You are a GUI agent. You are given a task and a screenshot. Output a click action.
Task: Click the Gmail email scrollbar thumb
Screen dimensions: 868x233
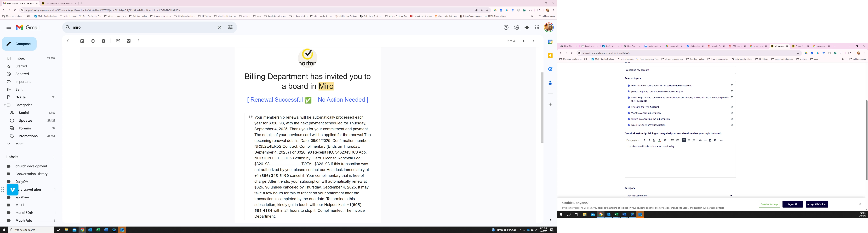coord(542,107)
